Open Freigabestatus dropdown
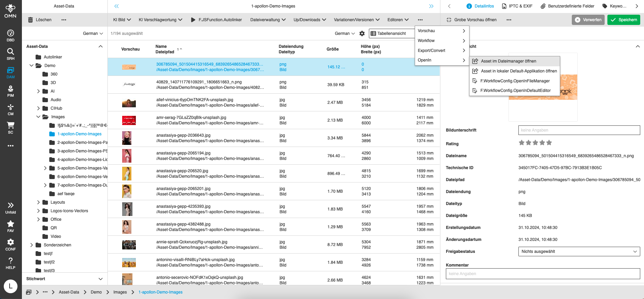644x299 pixels. coord(579,252)
